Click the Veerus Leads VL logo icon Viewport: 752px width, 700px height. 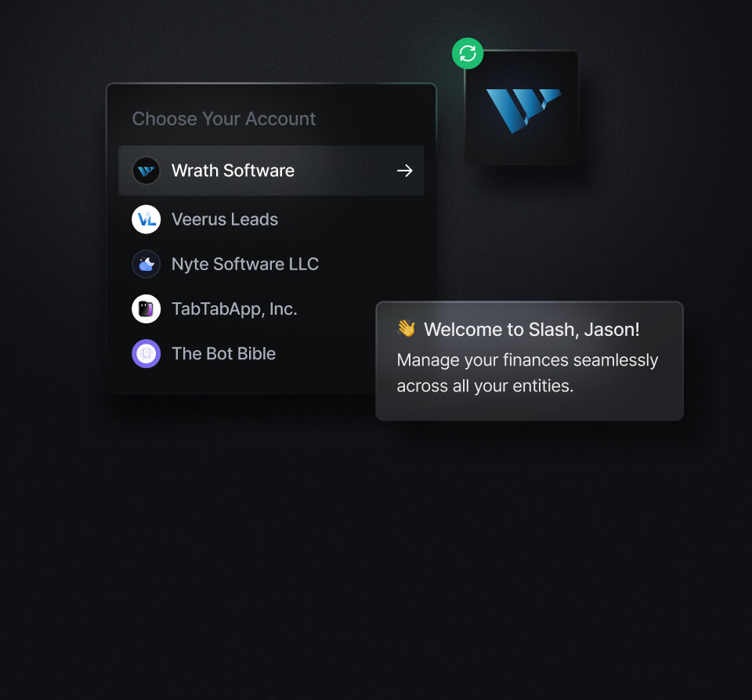point(146,220)
